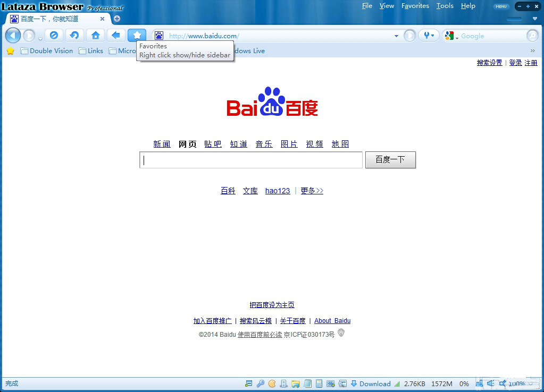Click the 登录 login link
The height and width of the screenshot is (392, 544).
515,63
